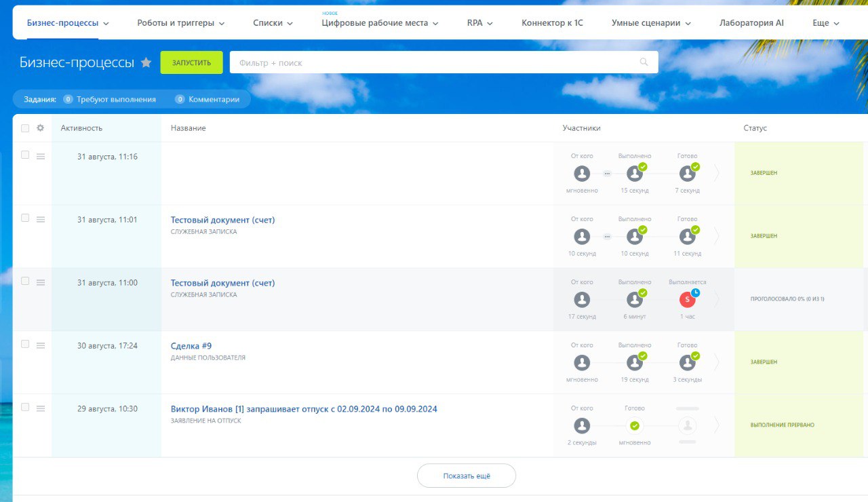
Task: Open row menu for 31 августа, 11:00
Action: click(41, 282)
